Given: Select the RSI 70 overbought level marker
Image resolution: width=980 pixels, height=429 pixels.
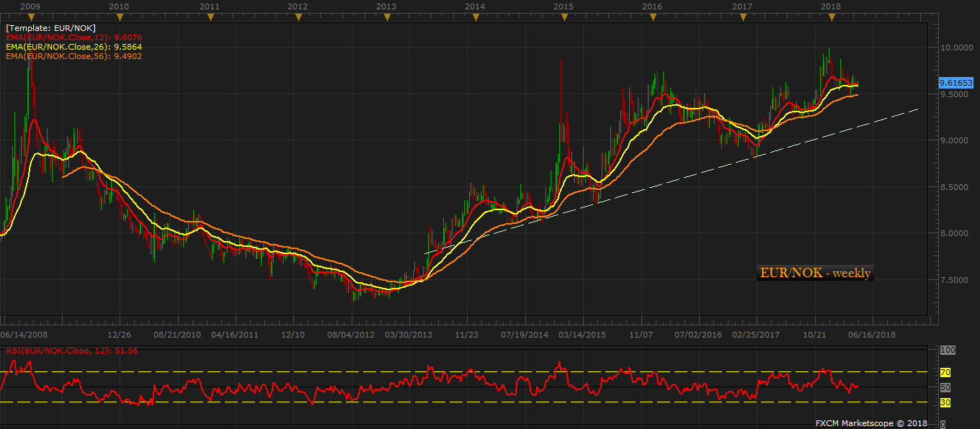Looking at the screenshot, I should [945, 372].
